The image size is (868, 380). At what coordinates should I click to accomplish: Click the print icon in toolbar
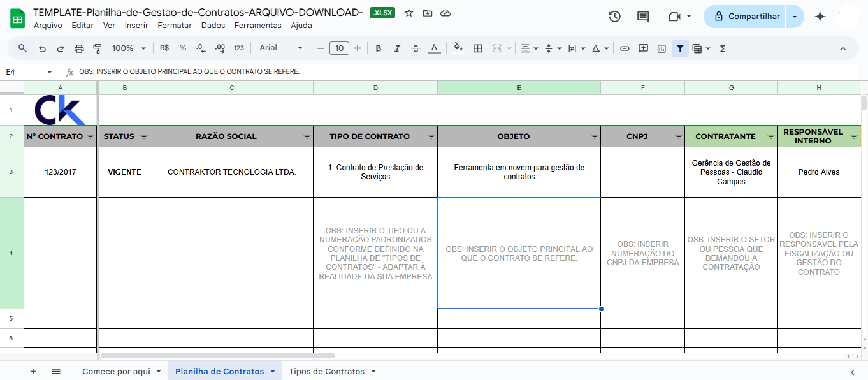click(x=79, y=48)
